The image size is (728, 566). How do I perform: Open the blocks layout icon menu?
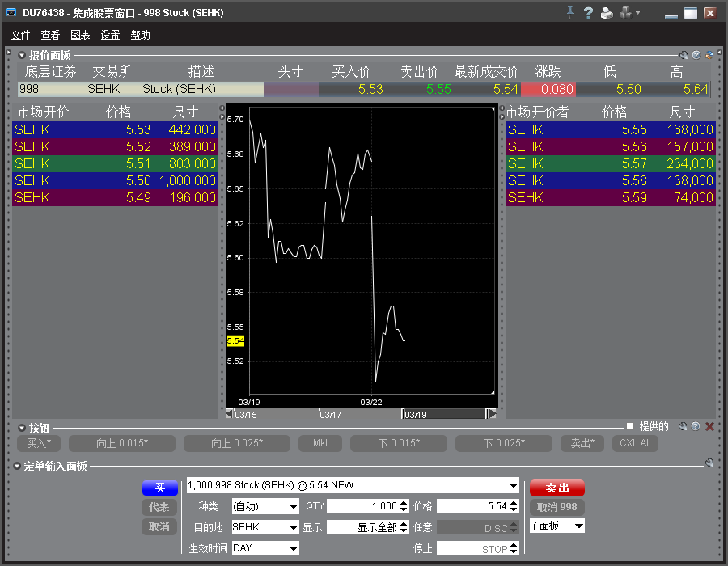[628, 13]
